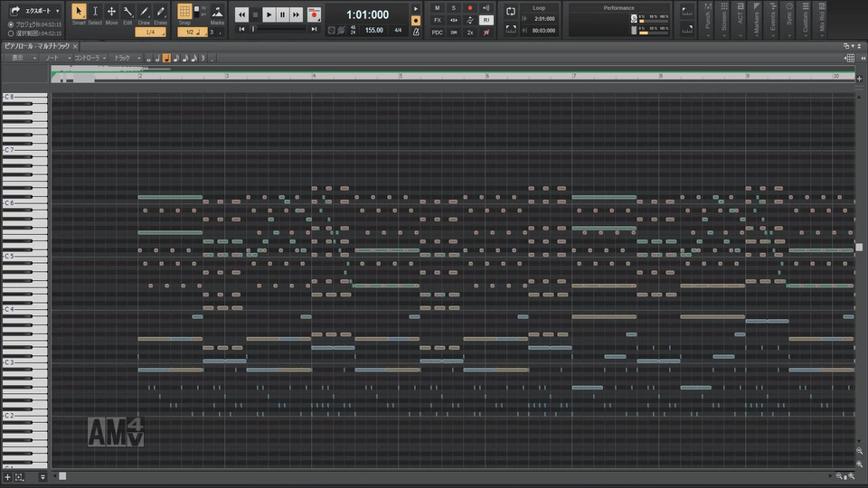
Task: Choose the Erase tool
Action: point(160,13)
